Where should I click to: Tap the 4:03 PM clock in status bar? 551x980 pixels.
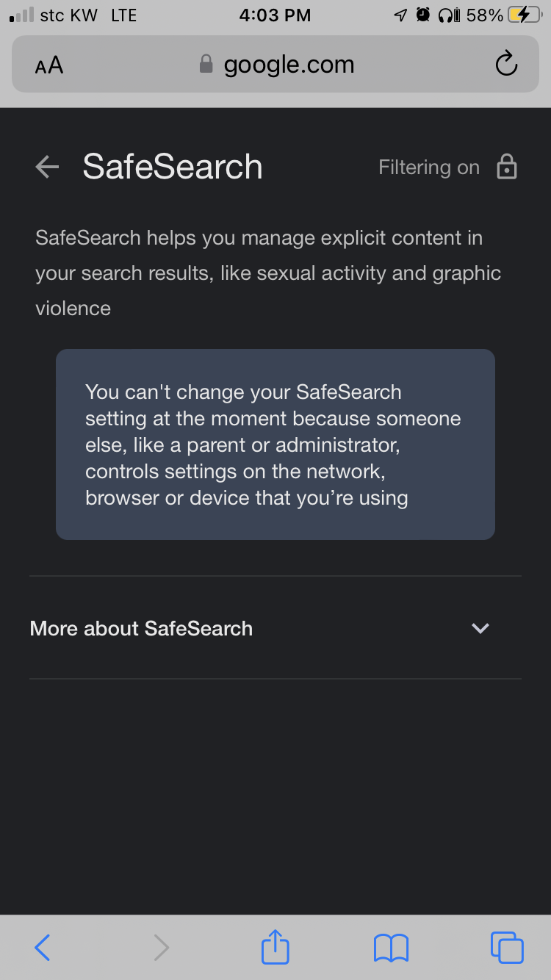275,15
